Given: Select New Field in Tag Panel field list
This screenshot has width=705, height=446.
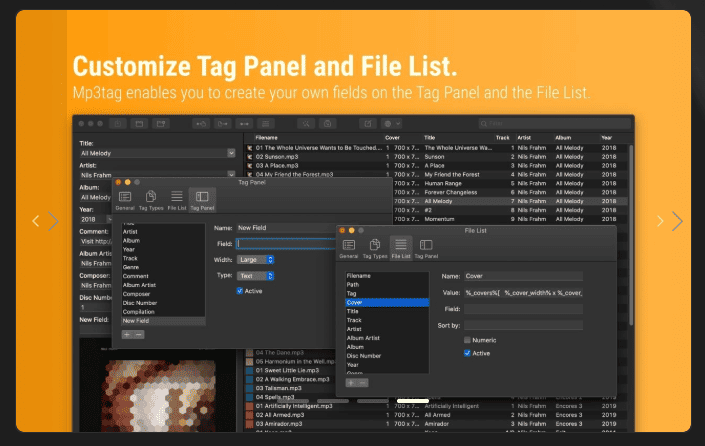Looking at the screenshot, I should (x=163, y=321).
